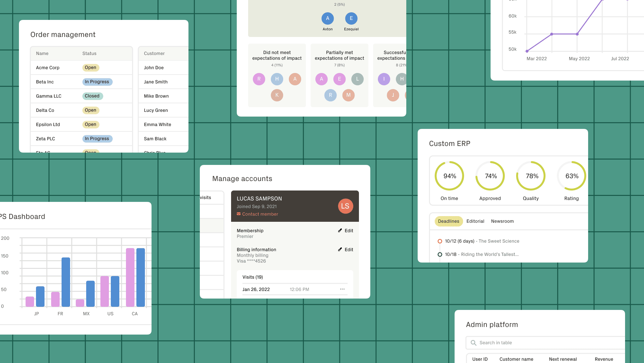Click the pencil icon next to Billing information Edit
This screenshot has width=644, height=363.
click(x=340, y=250)
